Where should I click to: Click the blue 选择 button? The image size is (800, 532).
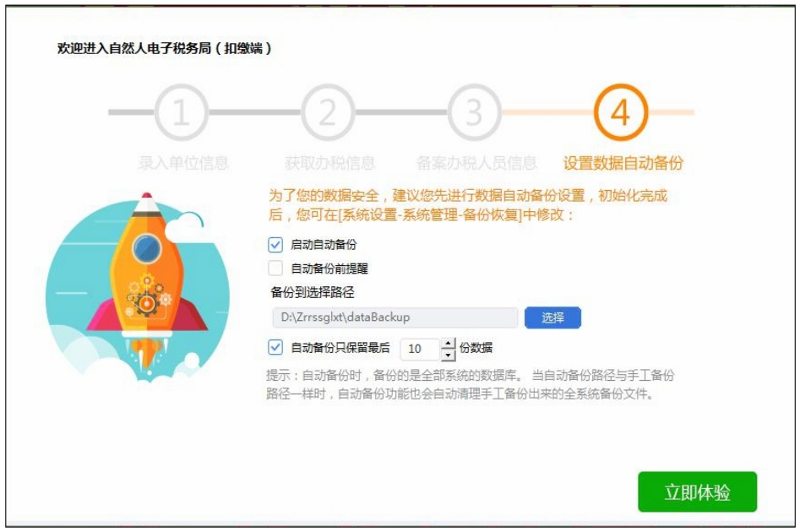[x=552, y=318]
